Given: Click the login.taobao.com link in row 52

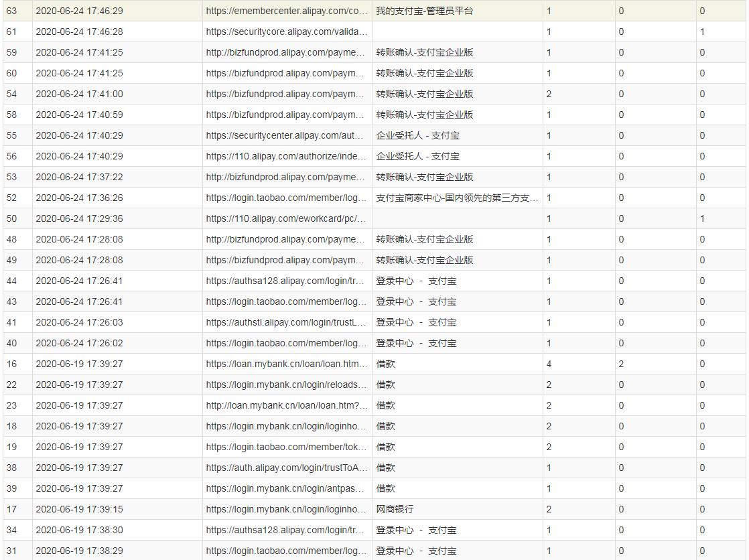Looking at the screenshot, I should pyautogui.click(x=285, y=198).
